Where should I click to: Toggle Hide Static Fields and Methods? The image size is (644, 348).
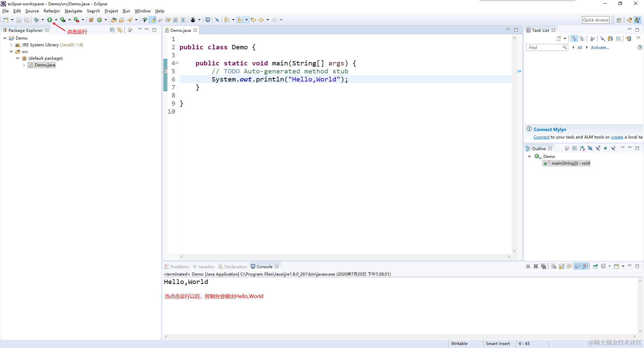pos(598,148)
